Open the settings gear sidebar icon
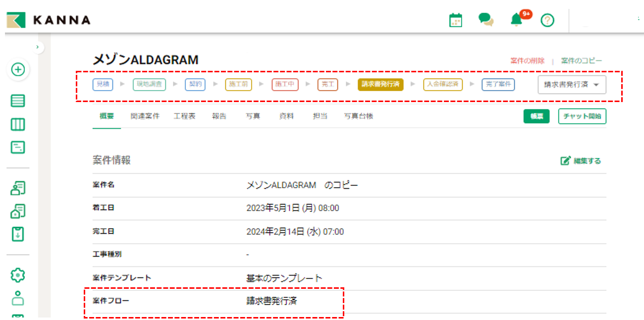The height and width of the screenshot is (320, 644). [x=18, y=274]
